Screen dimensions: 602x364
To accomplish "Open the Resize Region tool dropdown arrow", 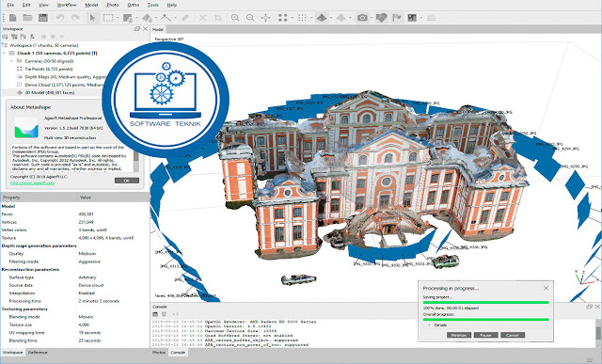I will point(136,18).
